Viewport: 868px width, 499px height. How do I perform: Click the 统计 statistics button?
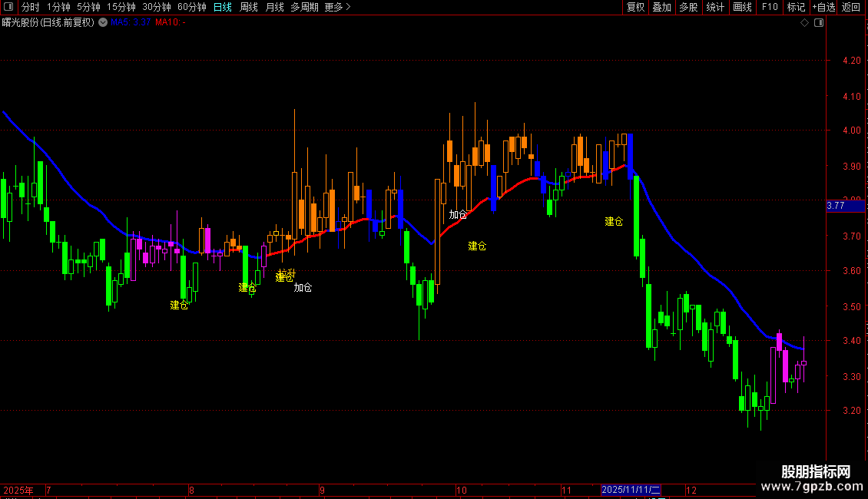click(x=715, y=7)
